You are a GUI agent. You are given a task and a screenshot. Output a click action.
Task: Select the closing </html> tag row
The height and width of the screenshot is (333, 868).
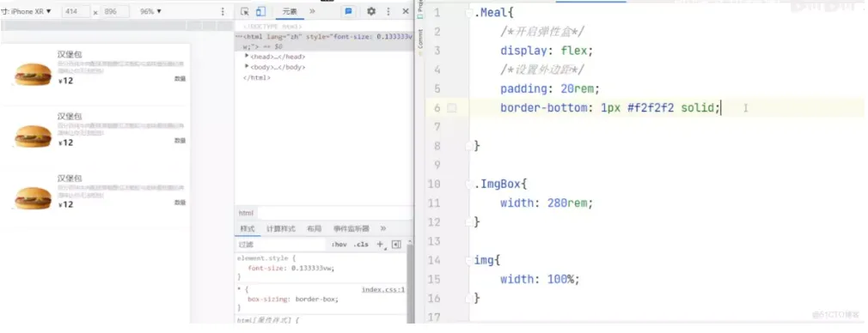point(256,78)
